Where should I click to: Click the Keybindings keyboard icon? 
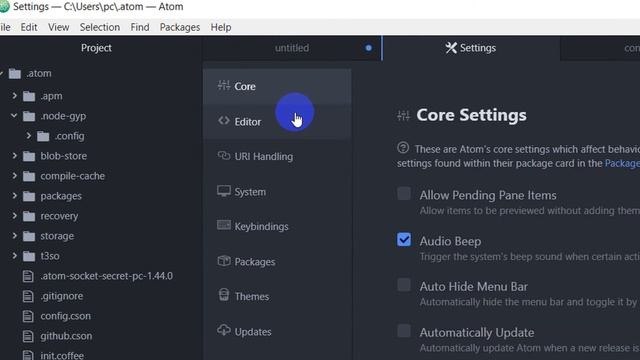224,225
